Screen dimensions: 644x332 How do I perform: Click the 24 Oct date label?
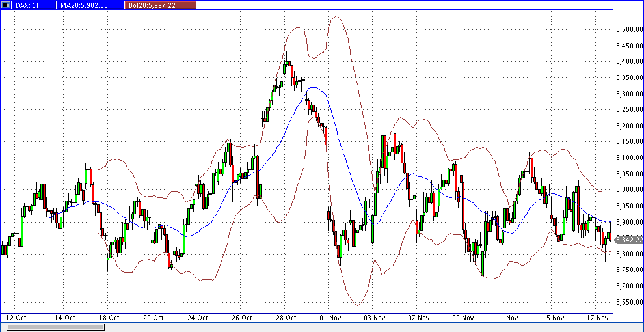197,318
